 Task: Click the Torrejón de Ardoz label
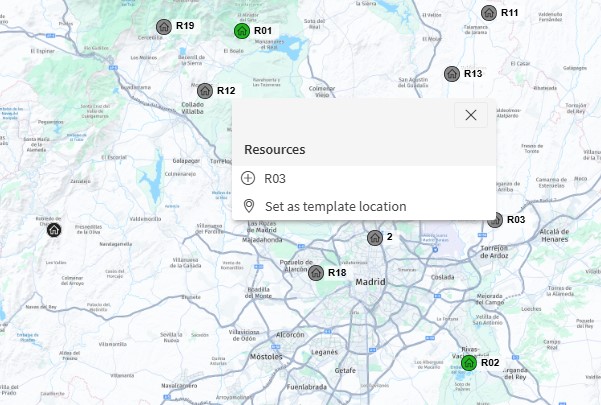click(494, 252)
